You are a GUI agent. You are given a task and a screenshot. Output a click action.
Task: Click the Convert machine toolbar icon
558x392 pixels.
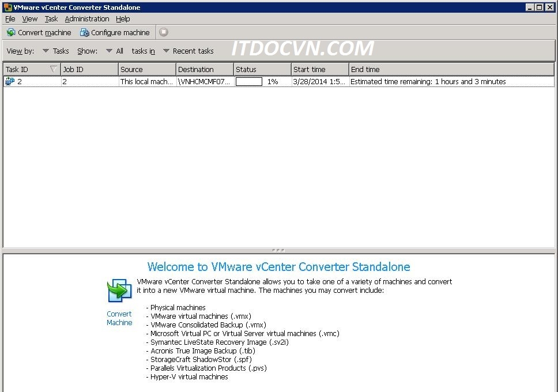pyautogui.click(x=11, y=33)
